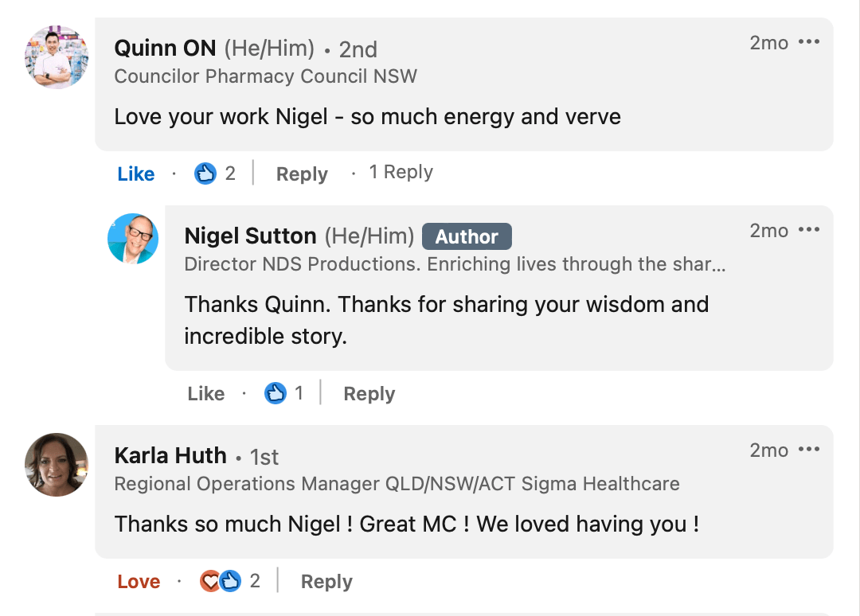Open Quinn ON's profile name link

165,49
